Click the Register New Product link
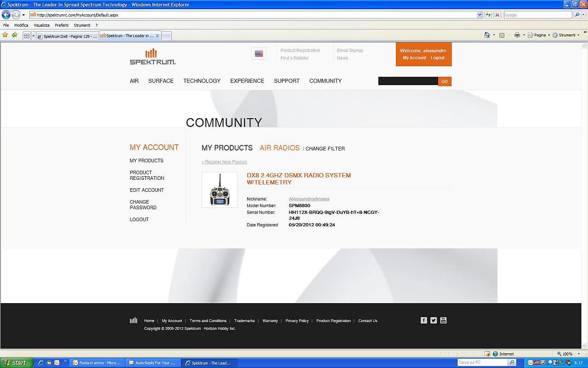This screenshot has width=588, height=368. [224, 162]
